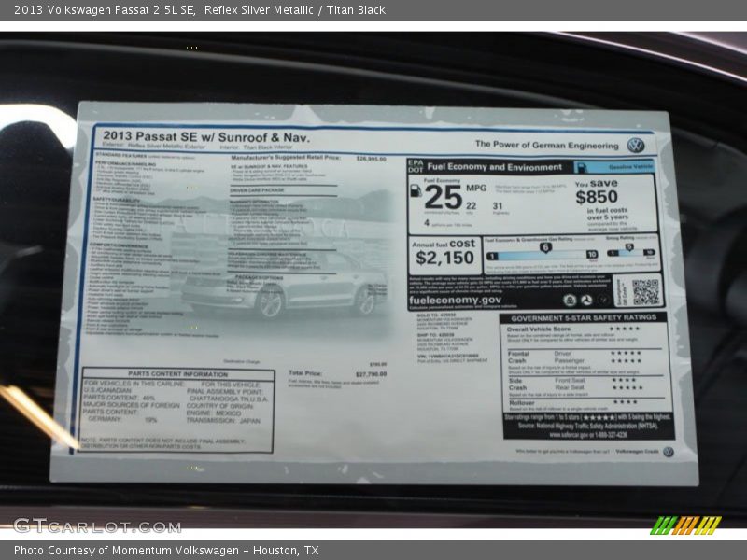This screenshot has height=560, width=747.
Task: Click the agency seals next to fueleconomy.gov
Action: [586, 300]
